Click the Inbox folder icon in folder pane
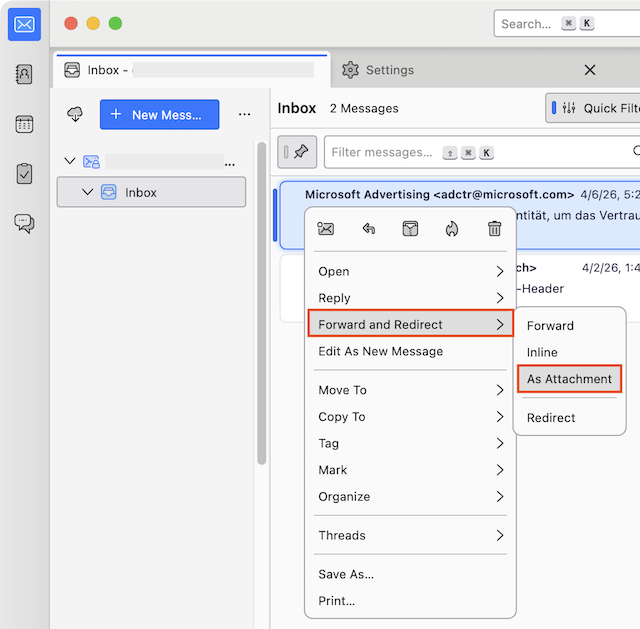Screen dimensions: 640x629 click(x=109, y=192)
